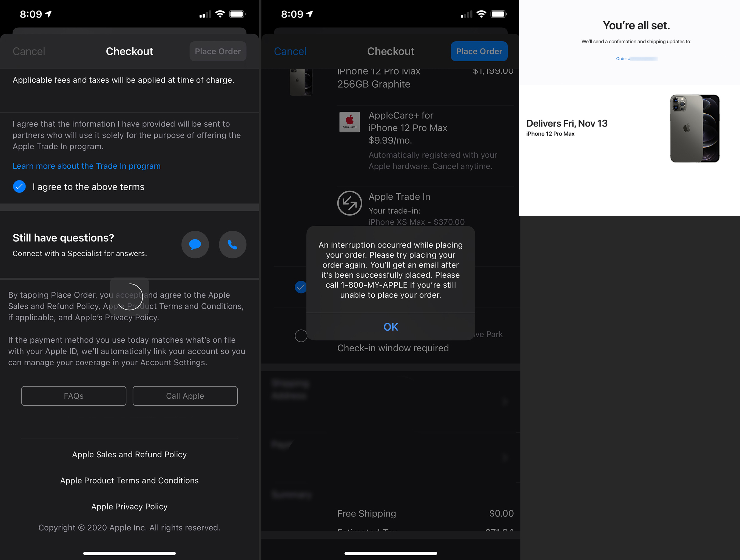Select the unselected Check-in window radio option
Screen dimensions: 740x560
301,336
